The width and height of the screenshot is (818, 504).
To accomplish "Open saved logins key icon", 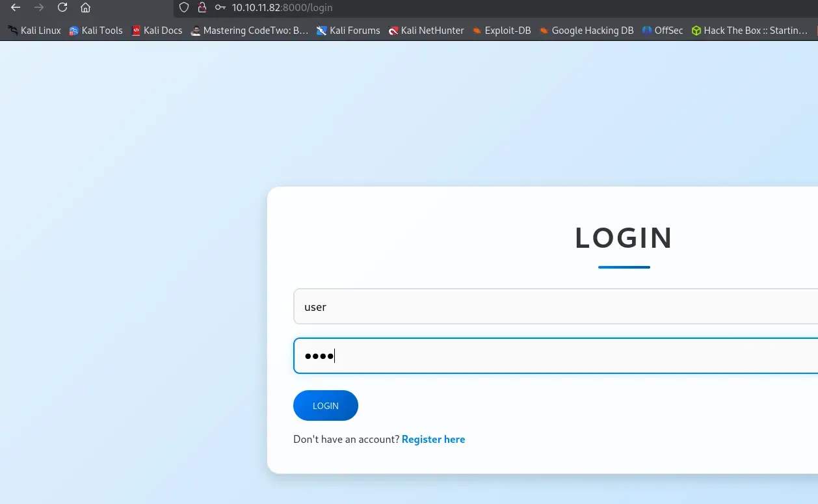I will [220, 8].
